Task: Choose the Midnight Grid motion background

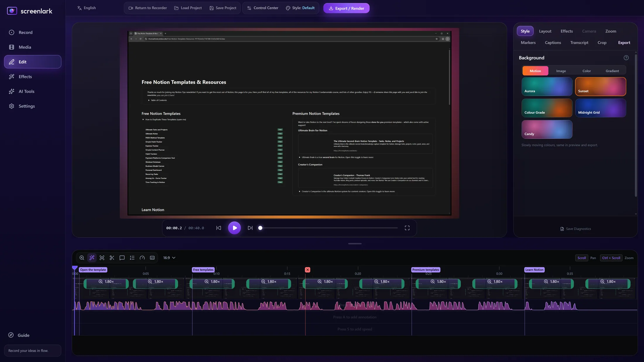Action: pyautogui.click(x=600, y=108)
